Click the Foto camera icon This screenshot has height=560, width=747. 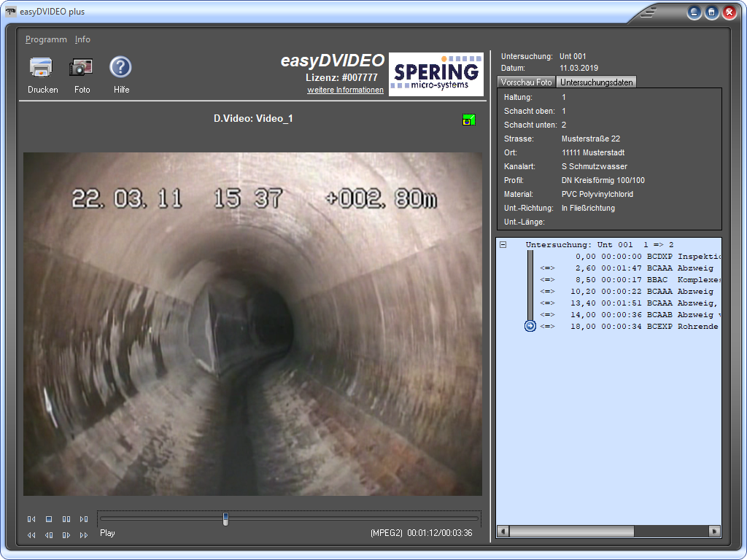pos(81,68)
